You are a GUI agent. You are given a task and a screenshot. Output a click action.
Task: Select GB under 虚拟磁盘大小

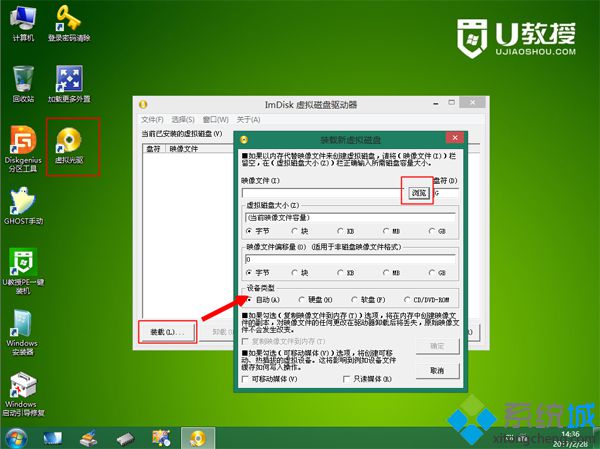(x=437, y=231)
